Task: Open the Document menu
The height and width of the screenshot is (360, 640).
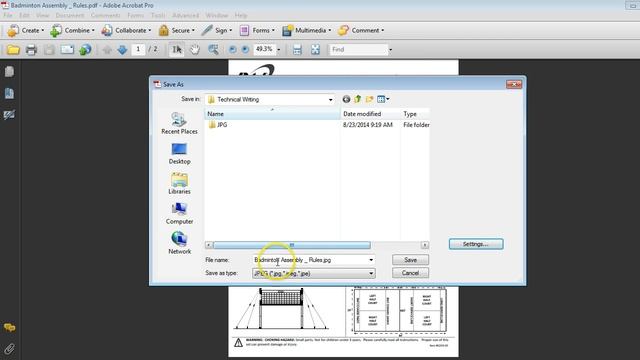Action: coord(70,16)
